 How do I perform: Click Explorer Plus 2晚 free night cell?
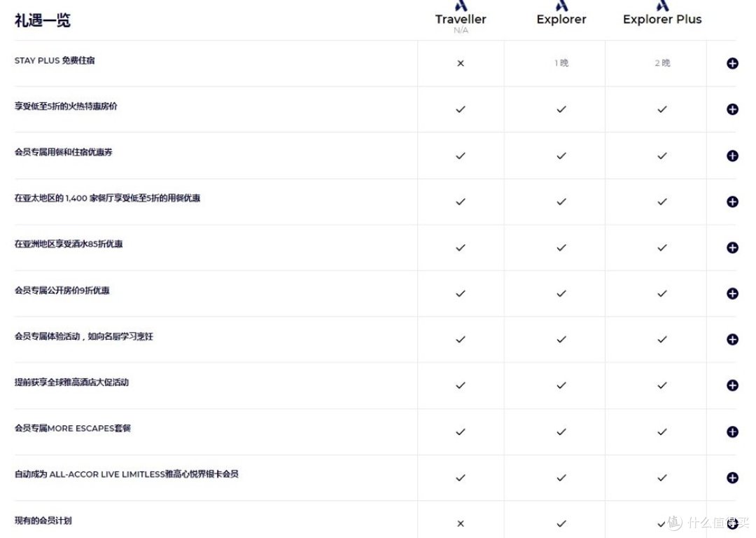[x=662, y=63]
